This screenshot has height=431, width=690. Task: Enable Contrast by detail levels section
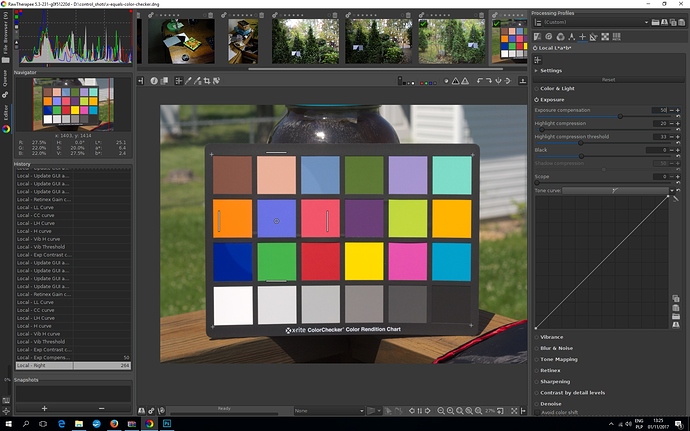(537, 393)
